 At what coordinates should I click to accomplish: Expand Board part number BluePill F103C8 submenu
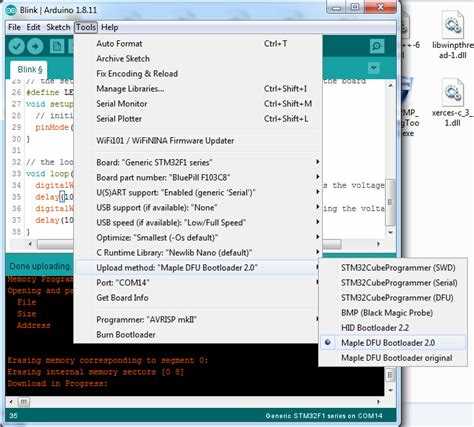click(198, 177)
